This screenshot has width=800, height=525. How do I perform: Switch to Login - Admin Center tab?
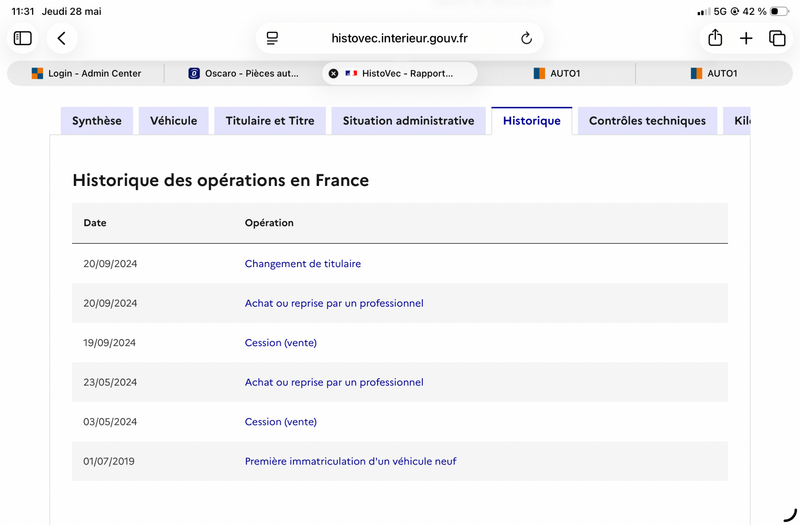click(86, 73)
